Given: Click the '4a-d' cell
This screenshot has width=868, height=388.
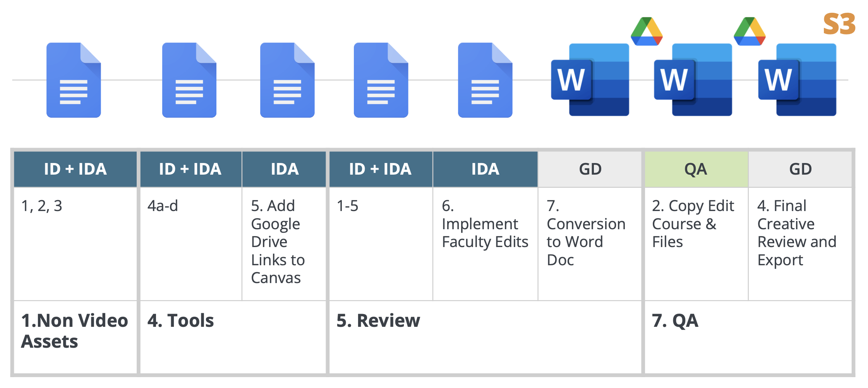Looking at the screenshot, I should [x=190, y=244].
